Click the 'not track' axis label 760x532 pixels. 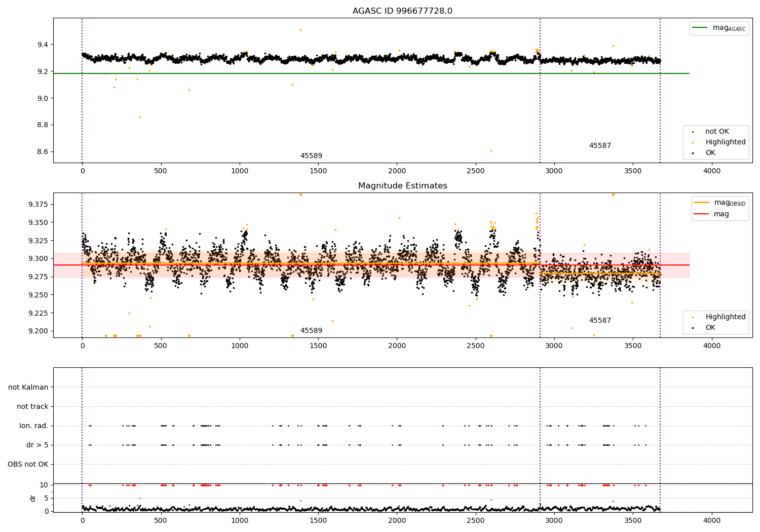(32, 407)
